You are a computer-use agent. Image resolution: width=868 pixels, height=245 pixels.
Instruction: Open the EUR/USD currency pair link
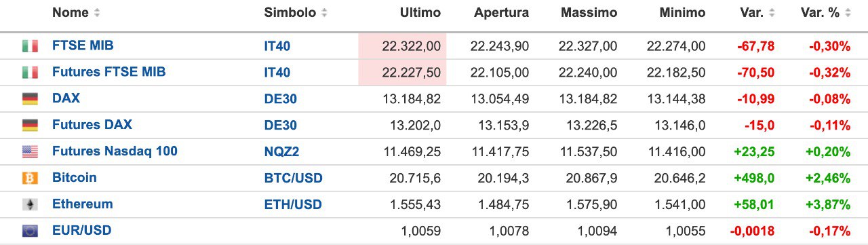point(82,231)
